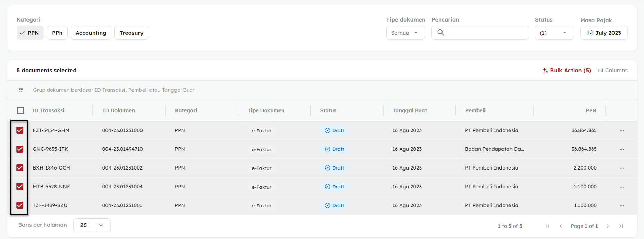The height and width of the screenshot is (239, 644).
Task: Click the Columns button
Action: pyautogui.click(x=613, y=71)
